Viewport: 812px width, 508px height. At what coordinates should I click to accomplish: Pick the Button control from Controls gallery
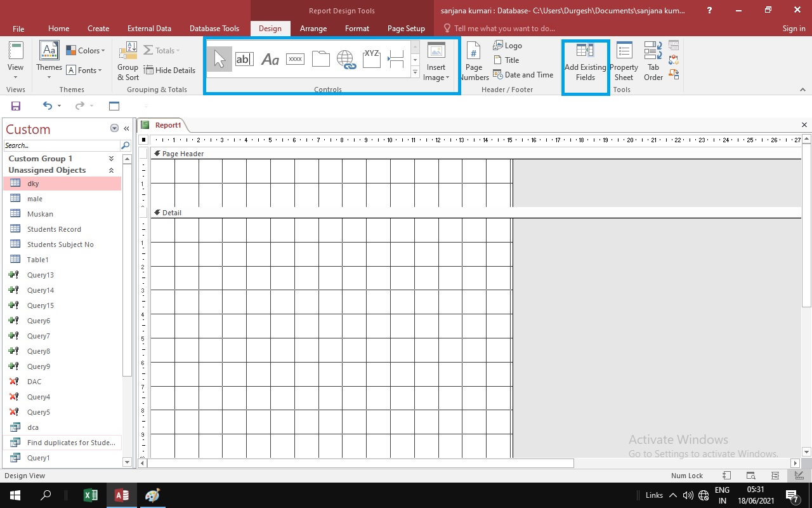[x=295, y=58]
